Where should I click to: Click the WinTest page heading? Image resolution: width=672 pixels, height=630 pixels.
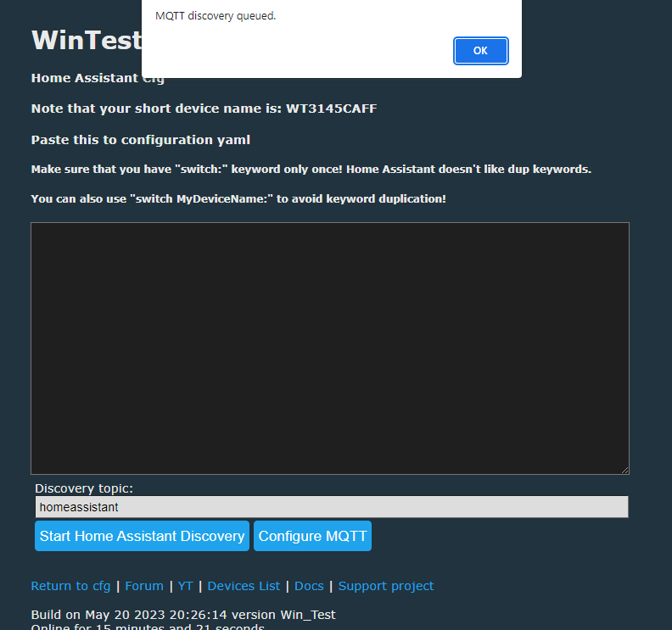coord(87,40)
